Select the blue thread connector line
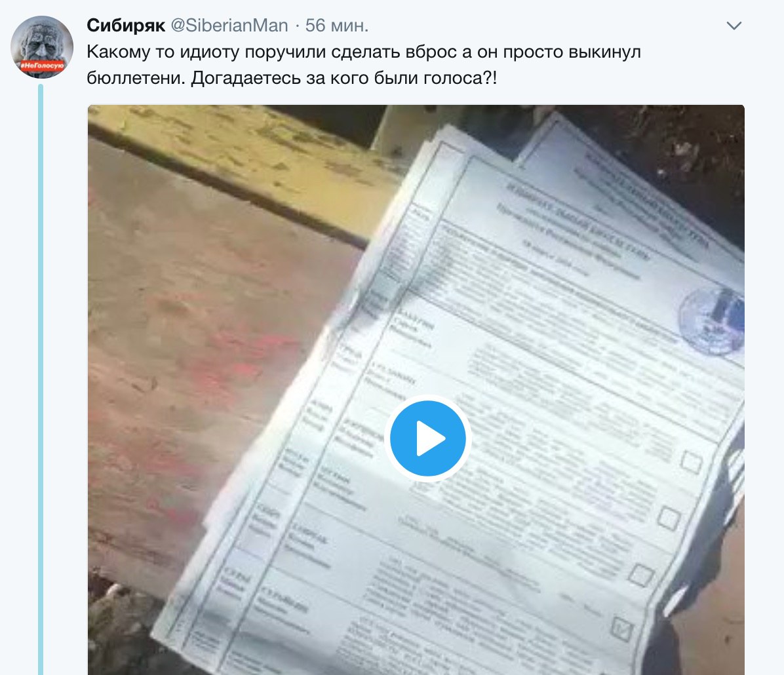Image resolution: width=784 pixels, height=675 pixels. 41,380
